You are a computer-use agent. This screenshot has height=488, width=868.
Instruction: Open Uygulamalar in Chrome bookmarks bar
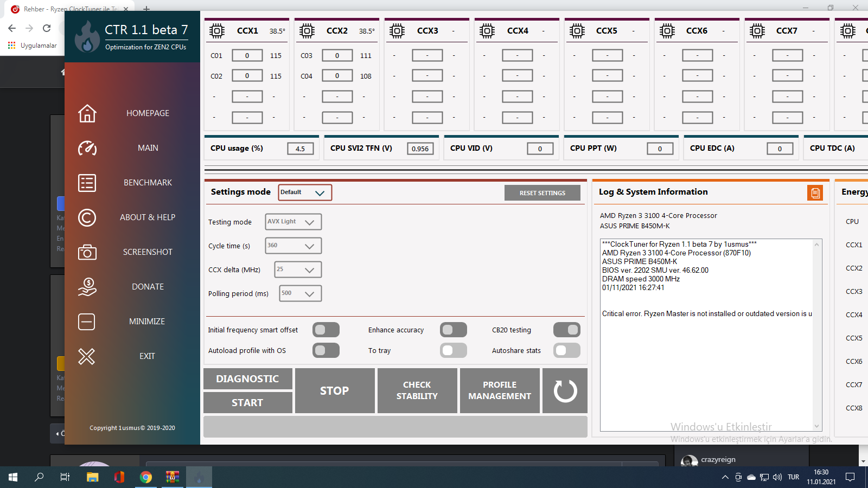point(33,46)
